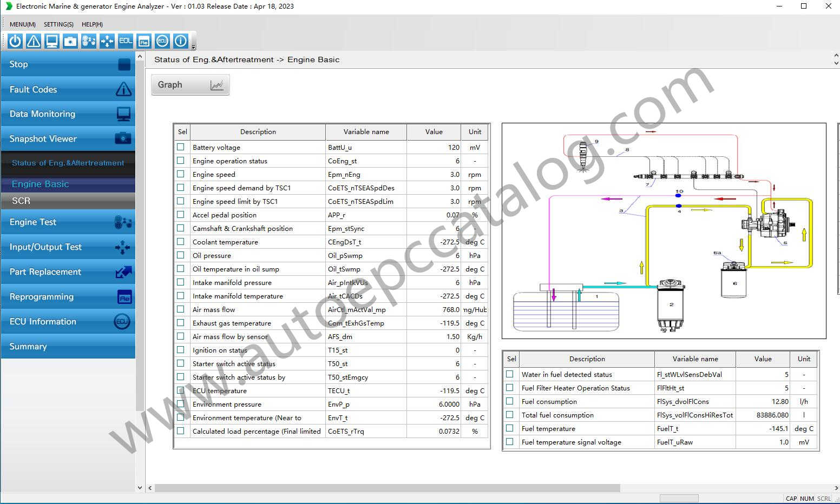Click the ECU toolbar icon
The image size is (840, 504).
click(162, 41)
